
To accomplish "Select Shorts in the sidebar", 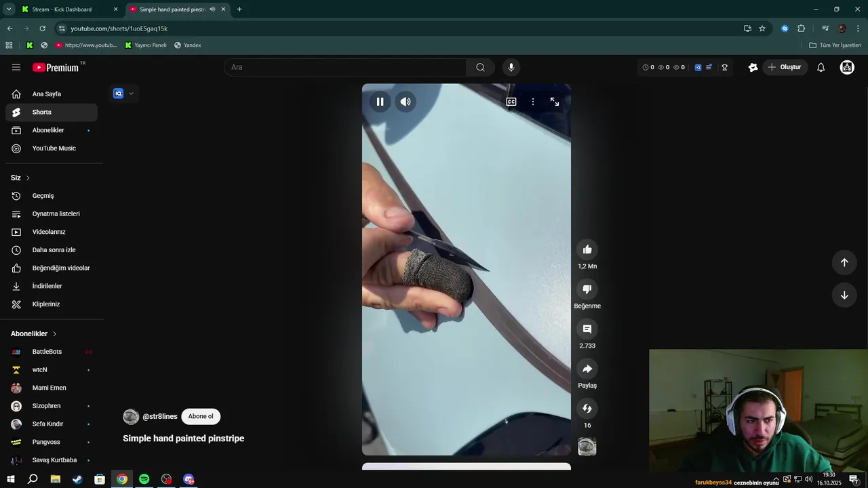I will point(52,112).
